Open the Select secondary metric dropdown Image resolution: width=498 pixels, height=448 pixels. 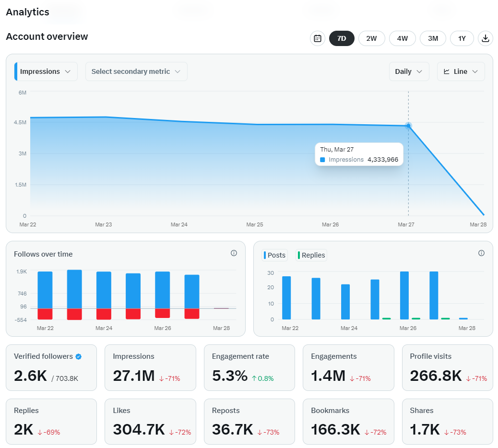[136, 71]
